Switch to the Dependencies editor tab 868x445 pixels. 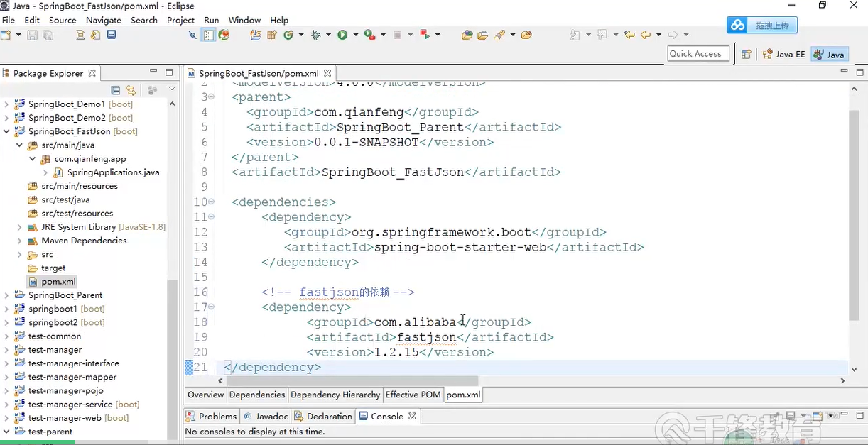[257, 395]
